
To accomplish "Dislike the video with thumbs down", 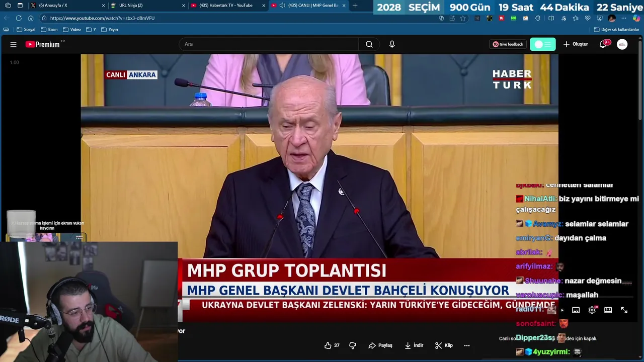I will [x=353, y=345].
